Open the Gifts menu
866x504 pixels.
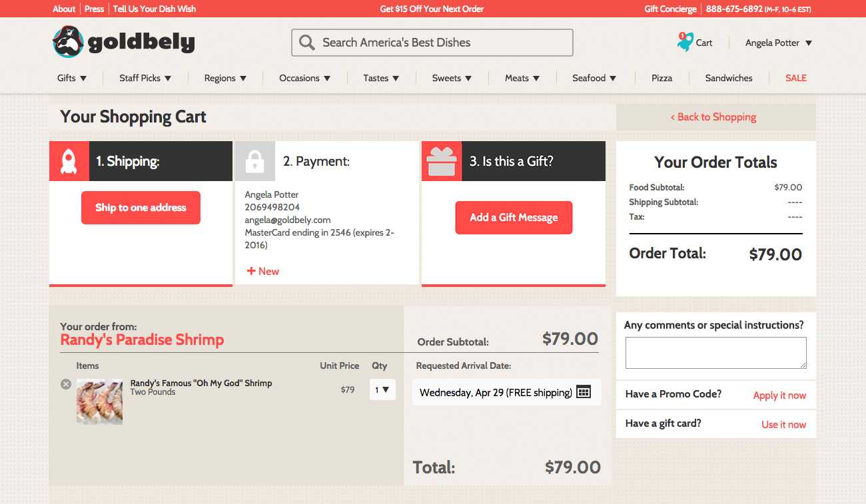point(72,78)
